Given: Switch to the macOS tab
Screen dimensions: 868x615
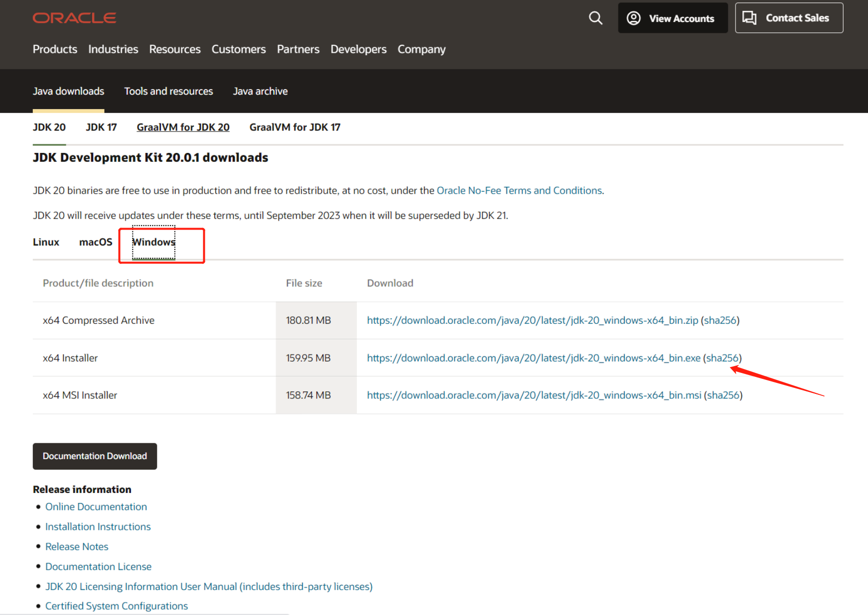Looking at the screenshot, I should [96, 242].
